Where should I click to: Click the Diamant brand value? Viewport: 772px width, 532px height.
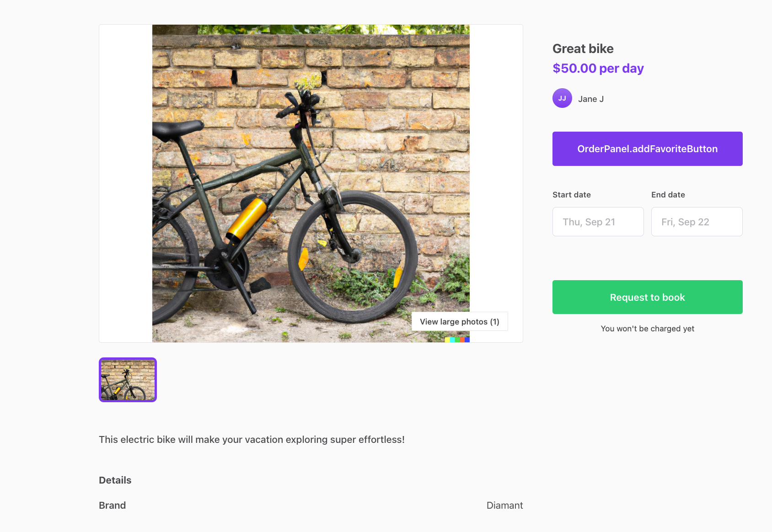504,505
